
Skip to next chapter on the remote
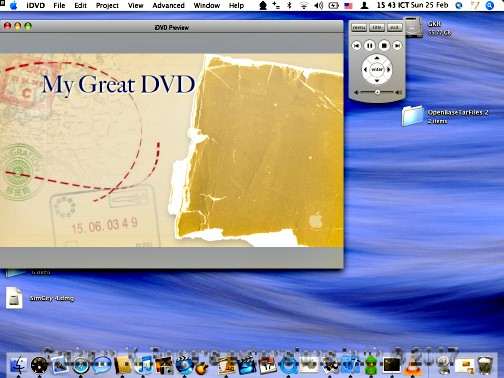pyautogui.click(x=397, y=45)
